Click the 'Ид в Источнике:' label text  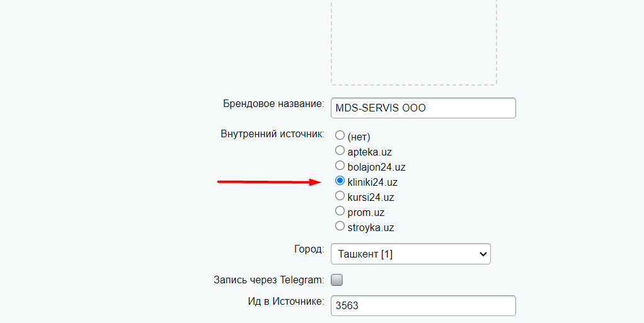285,302
